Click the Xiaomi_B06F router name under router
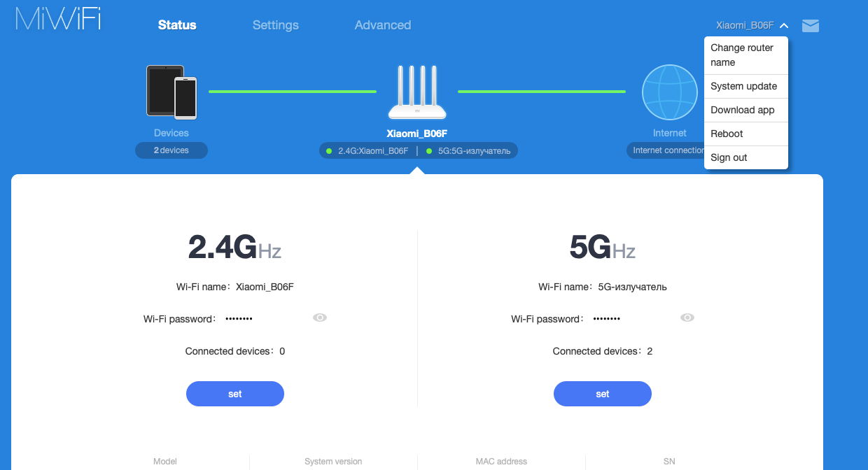The width and height of the screenshot is (868, 470). pos(417,134)
